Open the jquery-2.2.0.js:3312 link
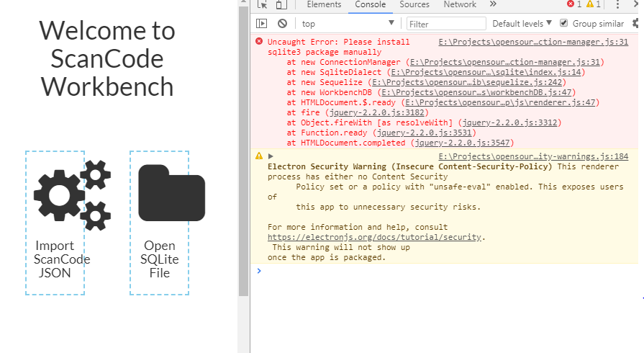644x353 pixels. pos(509,122)
